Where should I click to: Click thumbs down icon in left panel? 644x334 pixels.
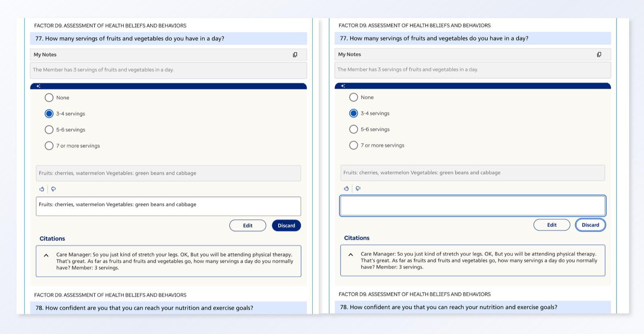coord(54,189)
